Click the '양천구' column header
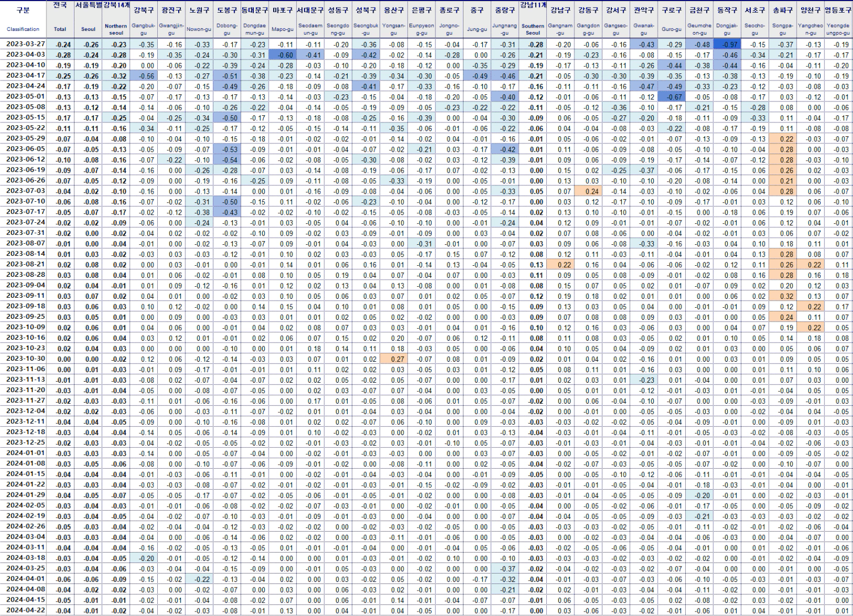853x616 pixels. coord(811,10)
